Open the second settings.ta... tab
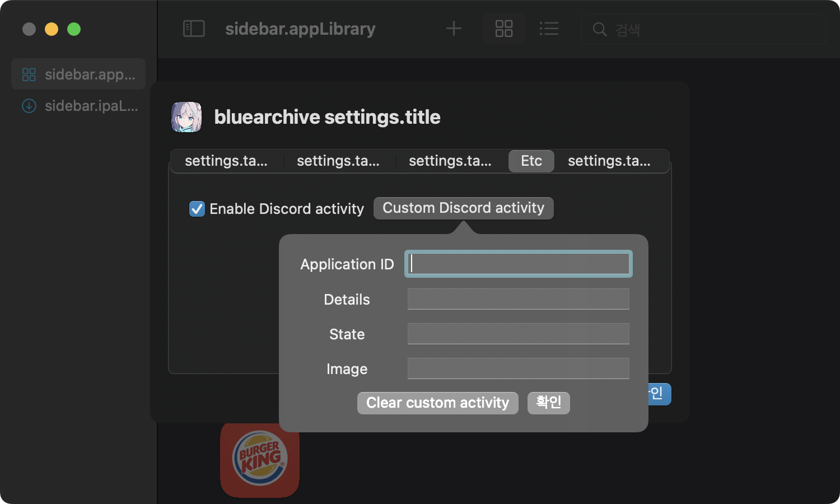Viewport: 840px width, 504px height. click(x=338, y=161)
